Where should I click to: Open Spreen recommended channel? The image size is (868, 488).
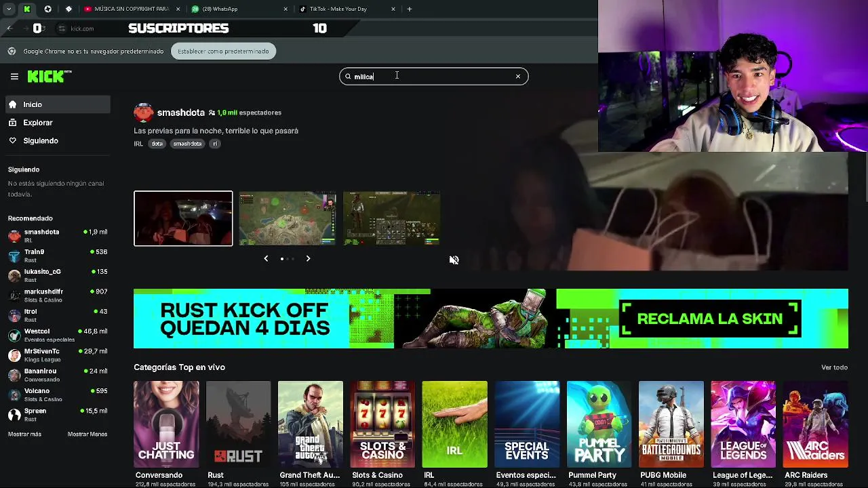point(57,414)
